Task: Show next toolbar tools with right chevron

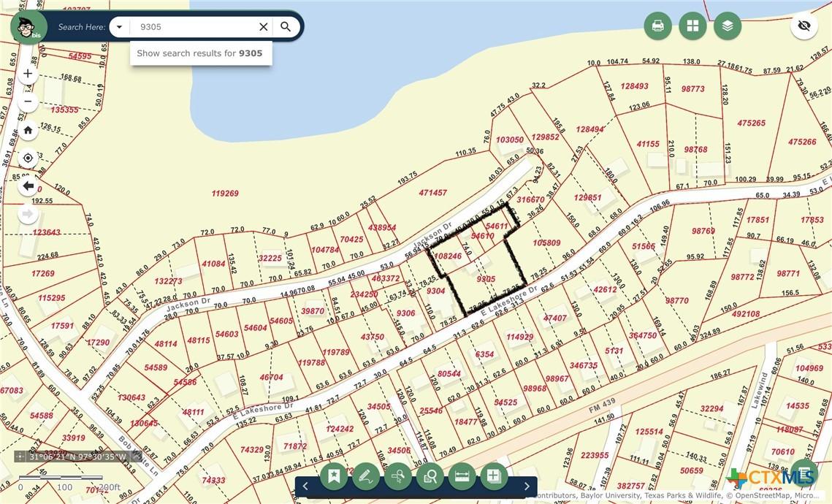Action: (x=527, y=486)
